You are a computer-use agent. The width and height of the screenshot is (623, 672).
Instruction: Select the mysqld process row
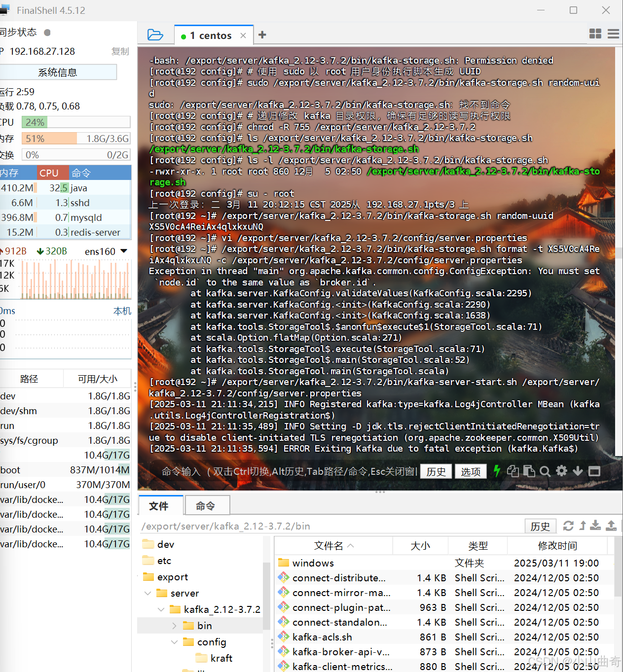(x=65, y=217)
